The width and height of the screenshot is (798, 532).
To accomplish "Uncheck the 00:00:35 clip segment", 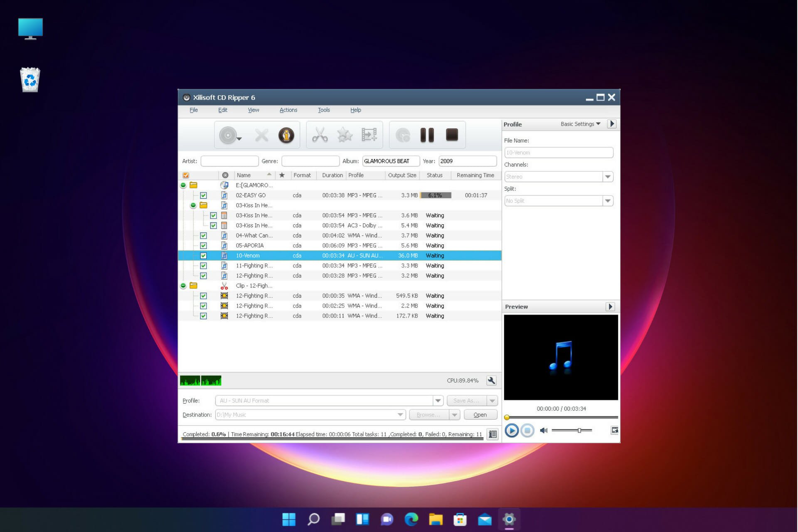I will coord(203,296).
